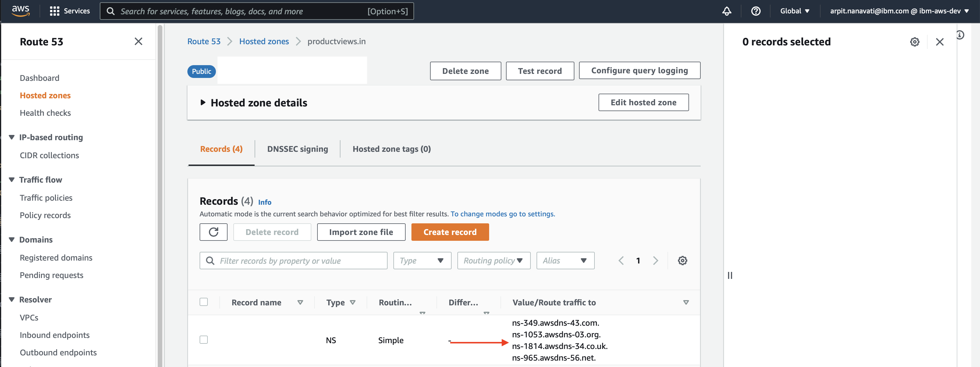Open the account menu dropdown
The height and width of the screenshot is (367, 980).
coord(899,11)
